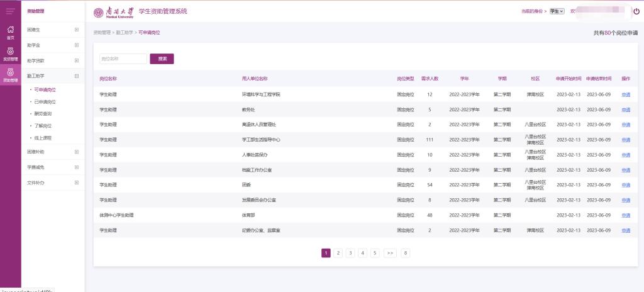
Task: Expand the 助学贷款 menu section
Action: click(77, 60)
